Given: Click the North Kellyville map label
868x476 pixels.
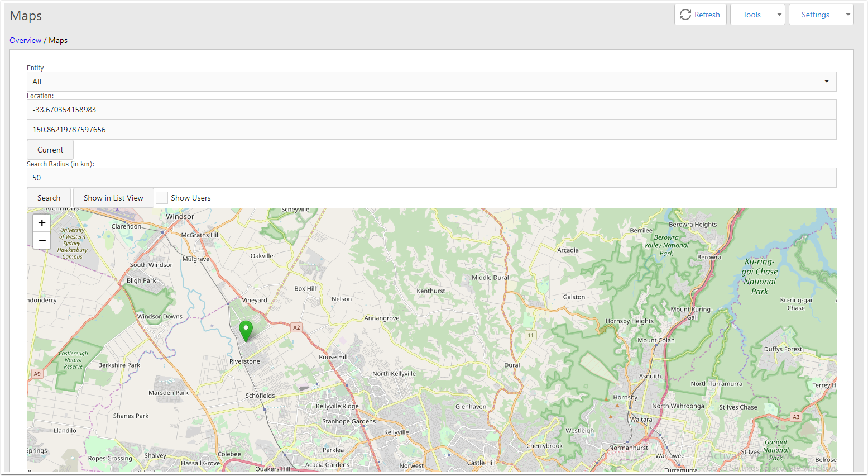Looking at the screenshot, I should pos(394,373).
